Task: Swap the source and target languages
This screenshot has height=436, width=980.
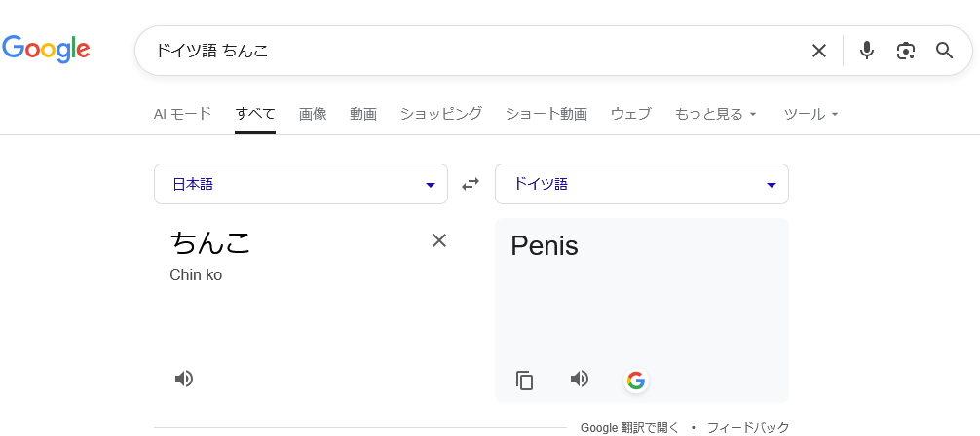Action: tap(471, 184)
